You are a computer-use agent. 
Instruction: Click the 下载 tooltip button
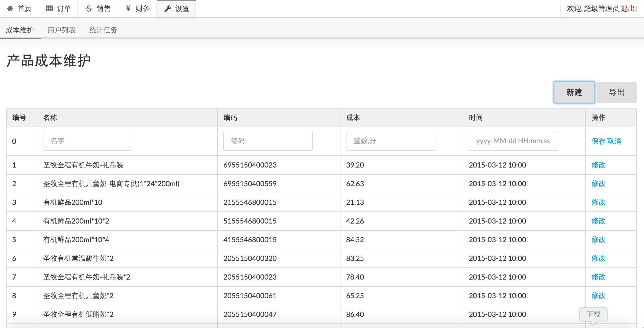click(x=593, y=314)
